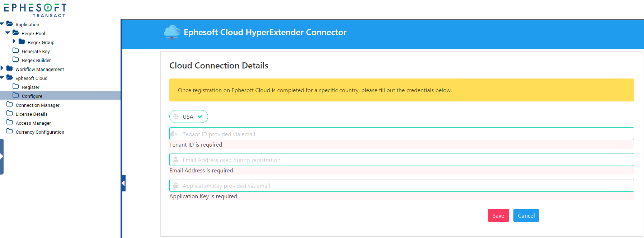Viewport: 644px width, 238px height.
Task: Click the Ephesoft Transact logo
Action: [x=35, y=10]
